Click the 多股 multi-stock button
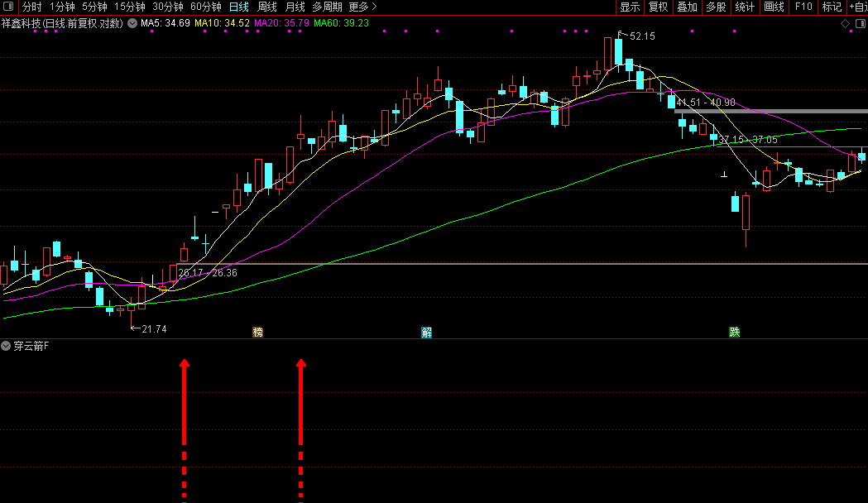The image size is (868, 503). [716, 7]
